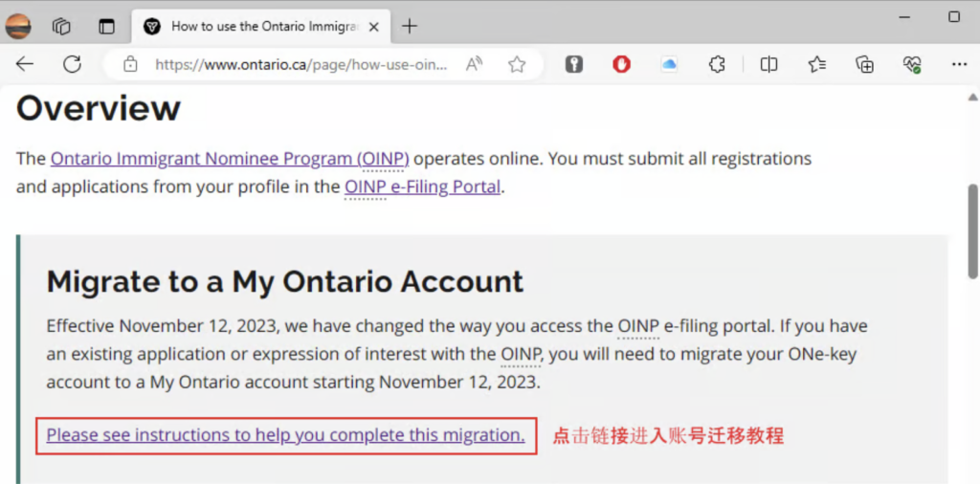The height and width of the screenshot is (484, 980).
Task: Open the OINP e-Filing Portal link
Action: (422, 187)
